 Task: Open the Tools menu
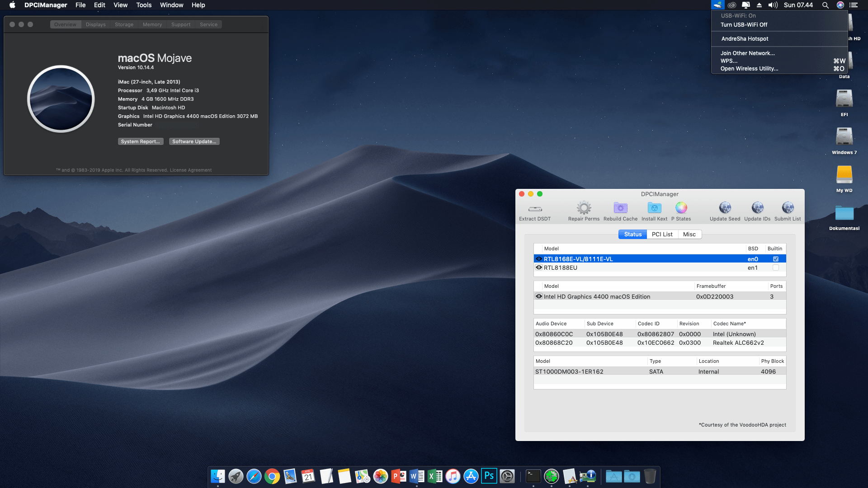point(143,5)
